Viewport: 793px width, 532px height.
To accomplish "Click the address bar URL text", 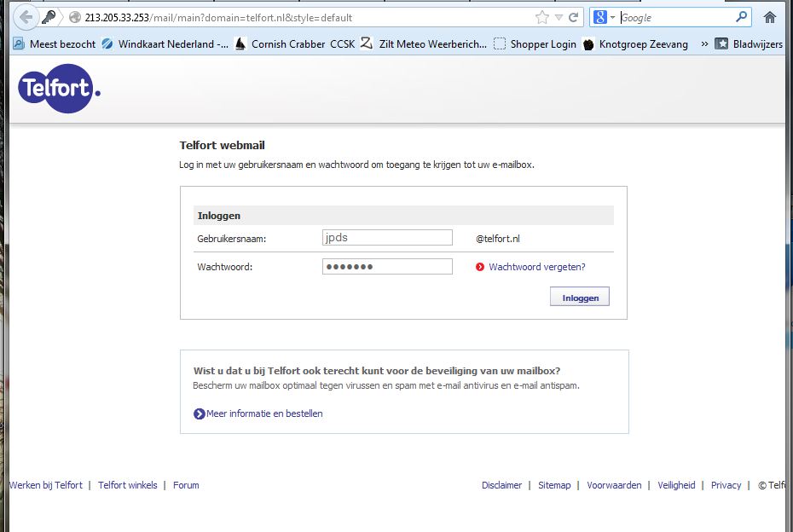I will [218, 18].
